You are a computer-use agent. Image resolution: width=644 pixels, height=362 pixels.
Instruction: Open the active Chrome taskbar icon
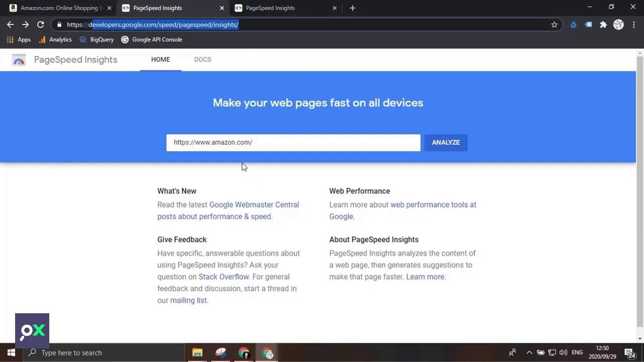[267, 352]
